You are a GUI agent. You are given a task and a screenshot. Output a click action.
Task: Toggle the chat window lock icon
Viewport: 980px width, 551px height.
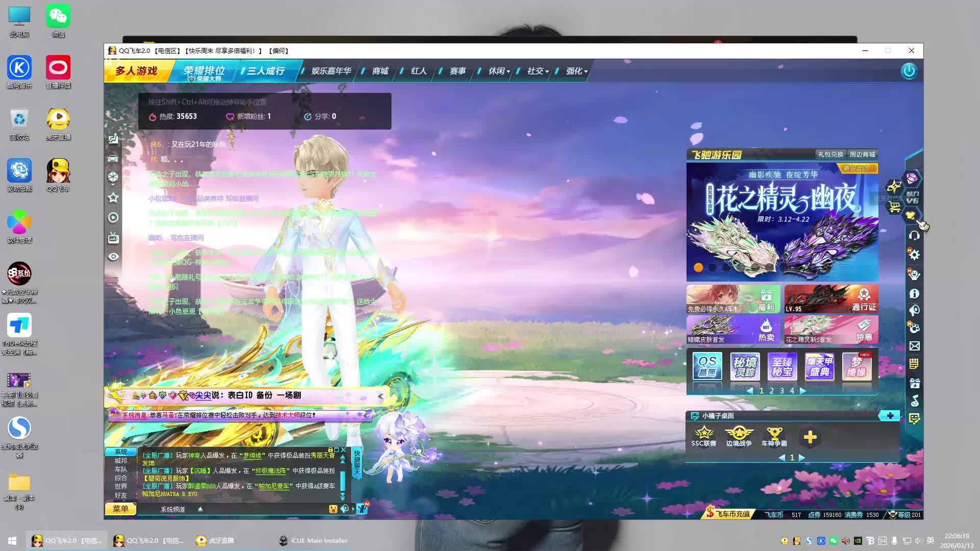330,450
